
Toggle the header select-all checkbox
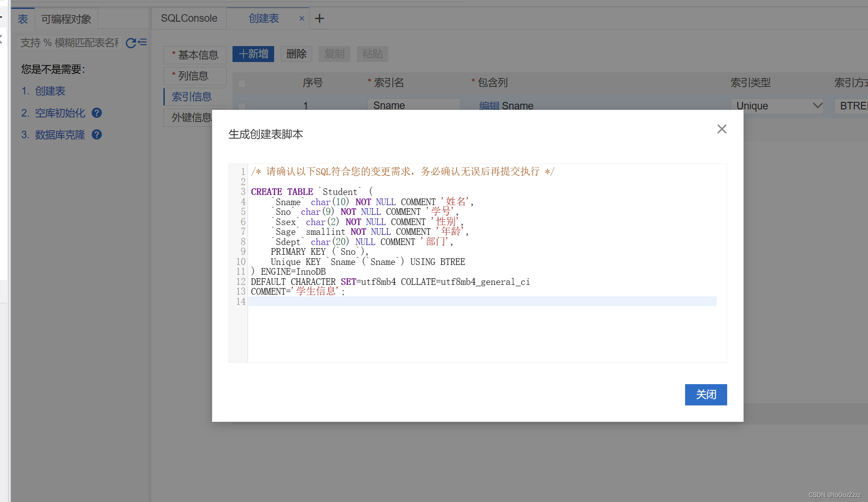(242, 83)
